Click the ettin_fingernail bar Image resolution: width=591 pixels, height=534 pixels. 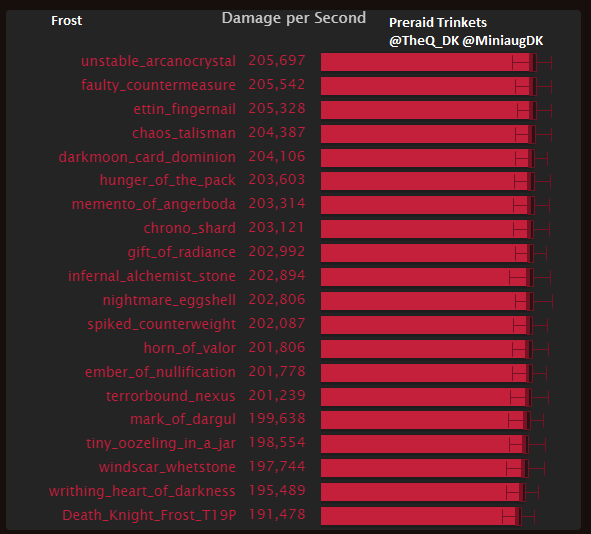(429, 110)
